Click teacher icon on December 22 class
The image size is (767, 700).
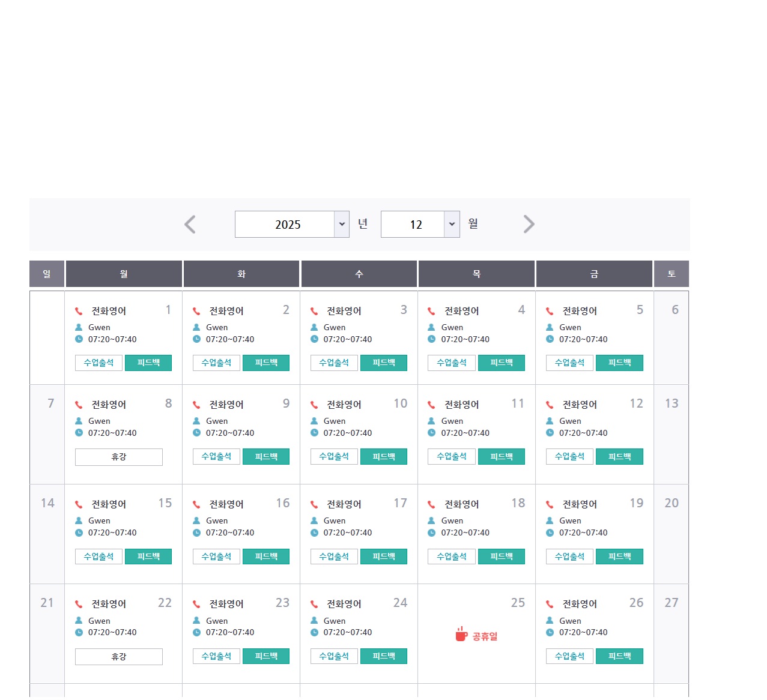pyautogui.click(x=79, y=621)
